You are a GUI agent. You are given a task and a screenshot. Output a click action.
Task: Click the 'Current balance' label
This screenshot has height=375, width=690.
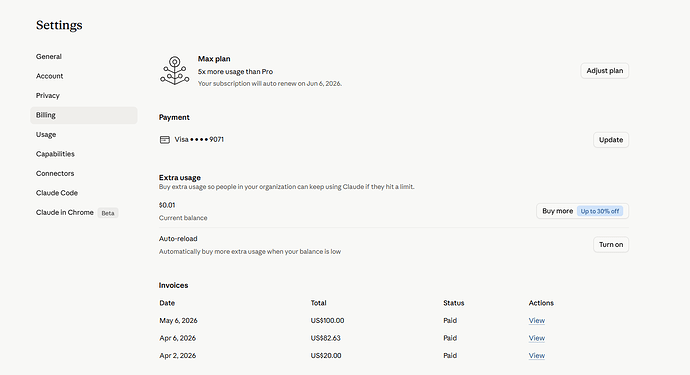point(183,218)
